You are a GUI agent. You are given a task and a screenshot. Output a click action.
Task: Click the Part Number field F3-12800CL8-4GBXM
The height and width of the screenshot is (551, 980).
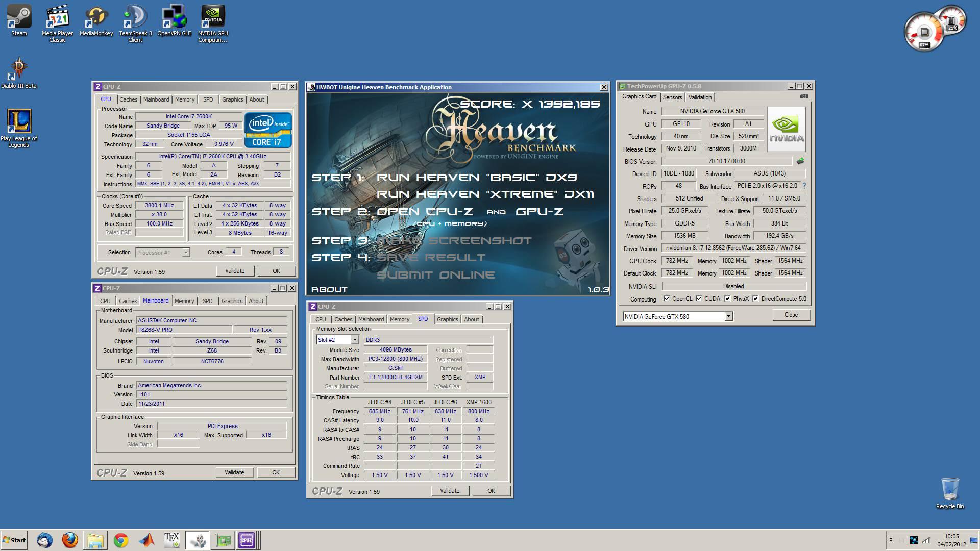(396, 378)
